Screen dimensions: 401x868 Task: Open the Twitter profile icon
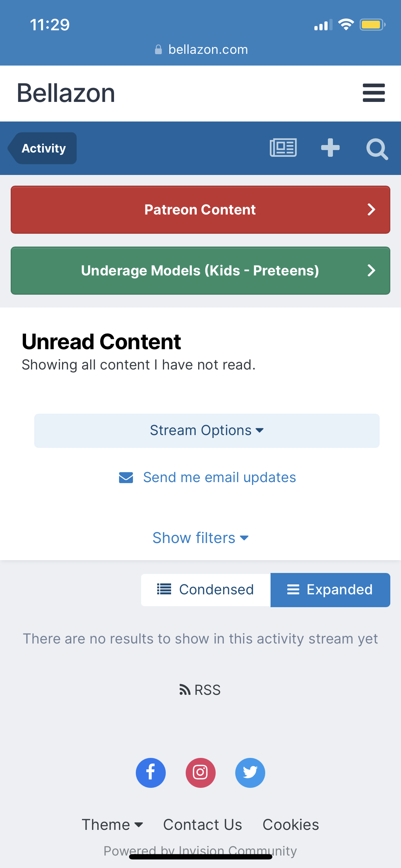[x=250, y=773]
